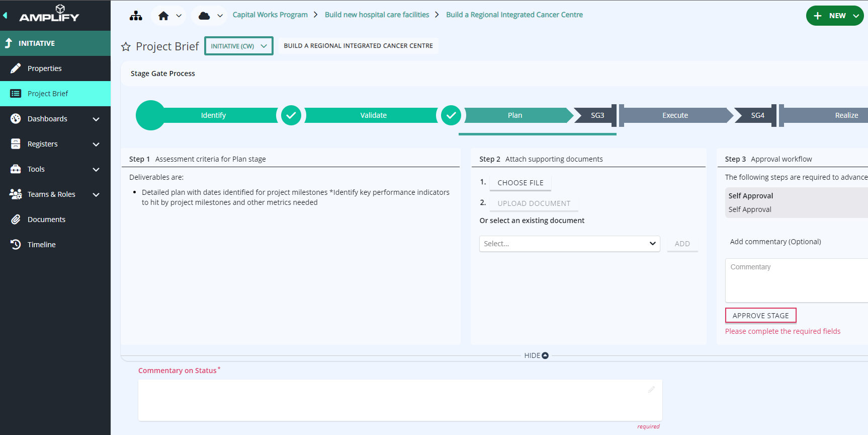The image size is (868, 435).
Task: Expand the home dropdown chevron
Action: [179, 16]
